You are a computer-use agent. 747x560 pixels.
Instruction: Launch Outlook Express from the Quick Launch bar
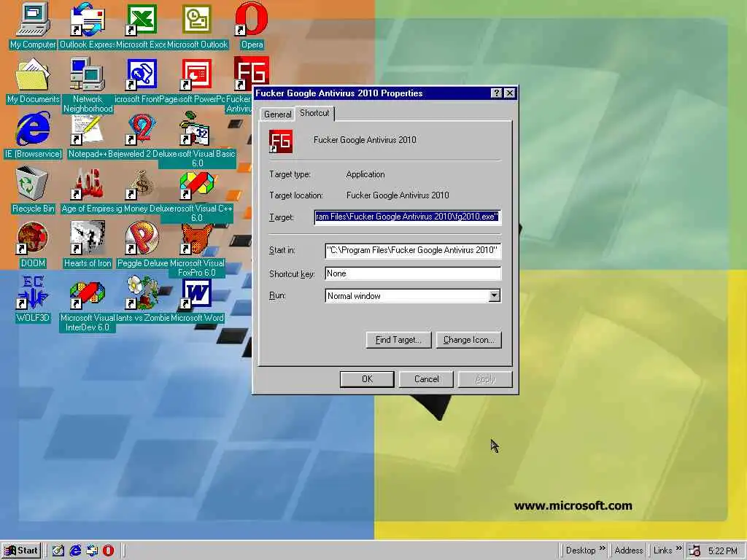[92, 551]
